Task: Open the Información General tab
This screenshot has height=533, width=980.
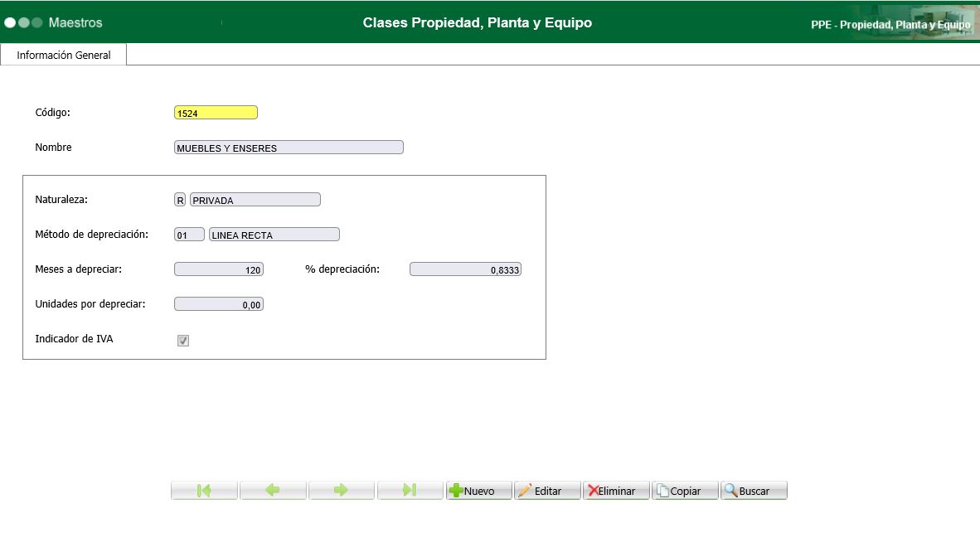Action: click(x=64, y=55)
